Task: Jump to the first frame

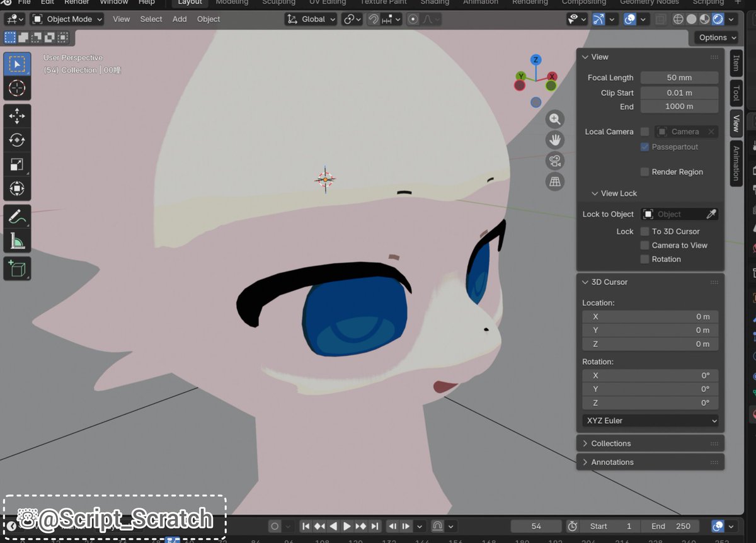Action: point(306,526)
